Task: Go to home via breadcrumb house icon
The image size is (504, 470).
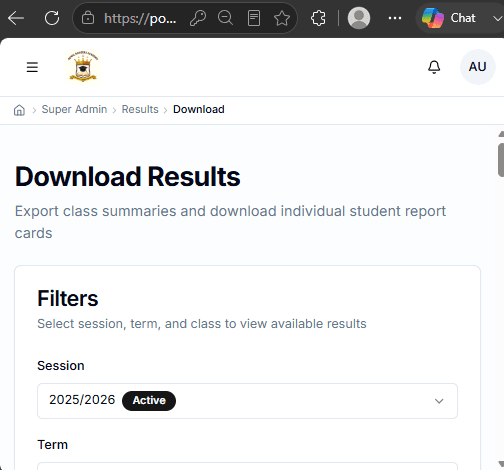Action: 19,110
